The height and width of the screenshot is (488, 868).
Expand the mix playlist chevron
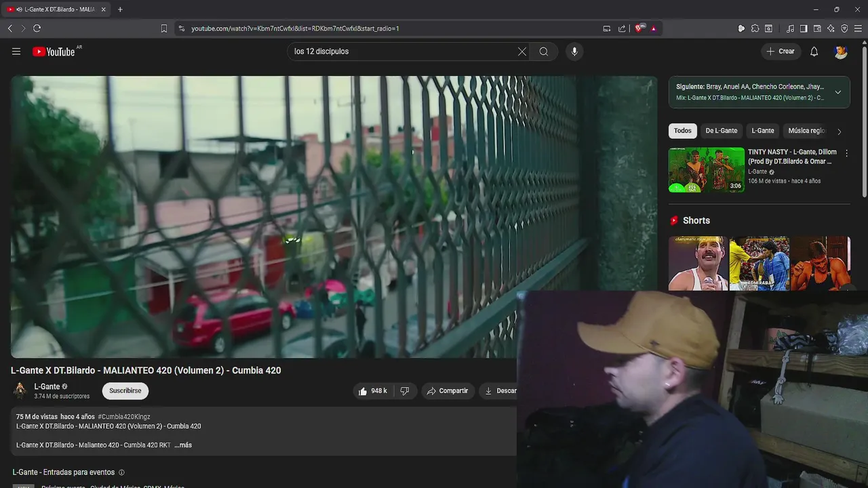[838, 92]
